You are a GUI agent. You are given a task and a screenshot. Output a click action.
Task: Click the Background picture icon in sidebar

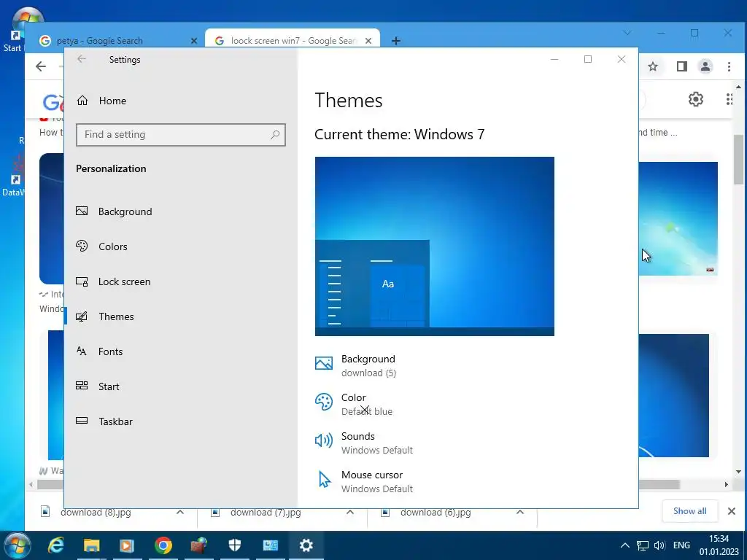[x=82, y=211]
